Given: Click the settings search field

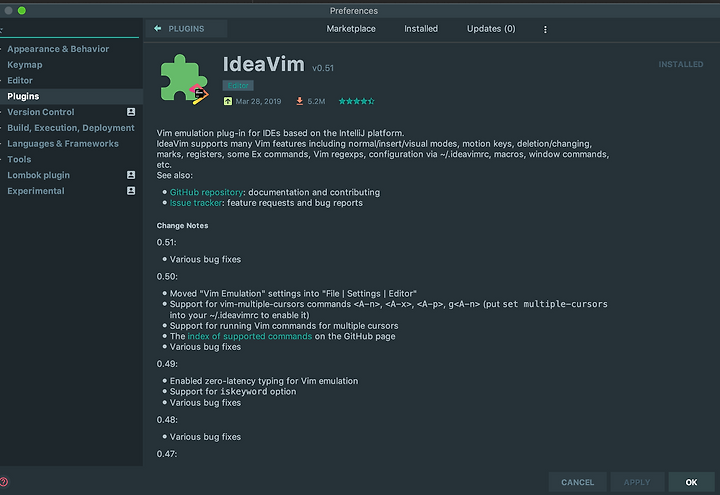Looking at the screenshot, I should click(x=69, y=30).
